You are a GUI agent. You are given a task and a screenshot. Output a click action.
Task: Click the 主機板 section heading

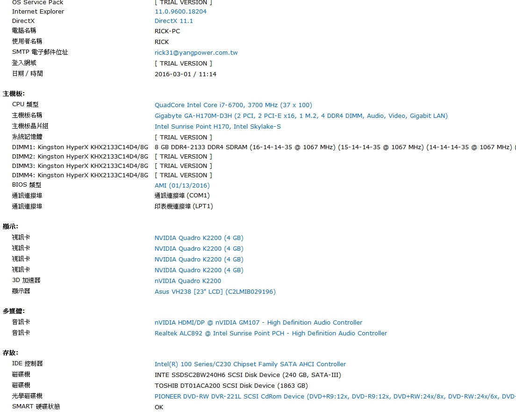[x=14, y=94]
